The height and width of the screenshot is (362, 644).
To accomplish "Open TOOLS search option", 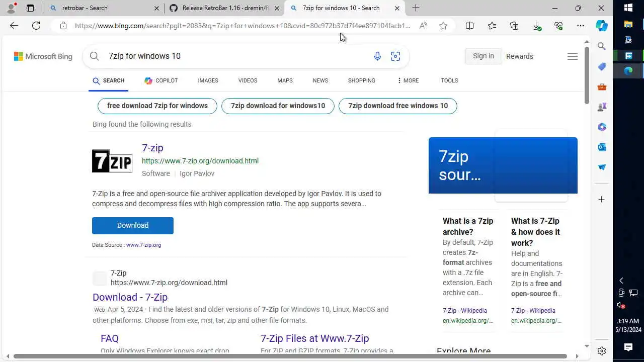I will pos(449,80).
